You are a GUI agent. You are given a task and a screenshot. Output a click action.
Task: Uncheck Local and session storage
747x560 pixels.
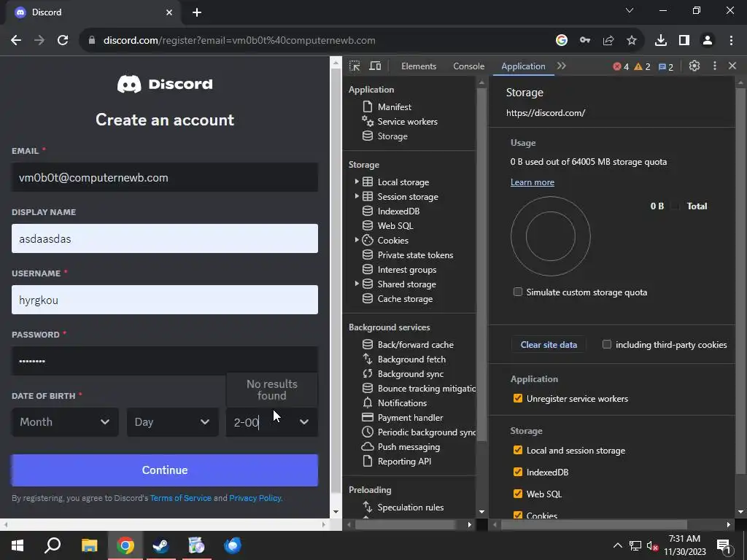tap(518, 450)
